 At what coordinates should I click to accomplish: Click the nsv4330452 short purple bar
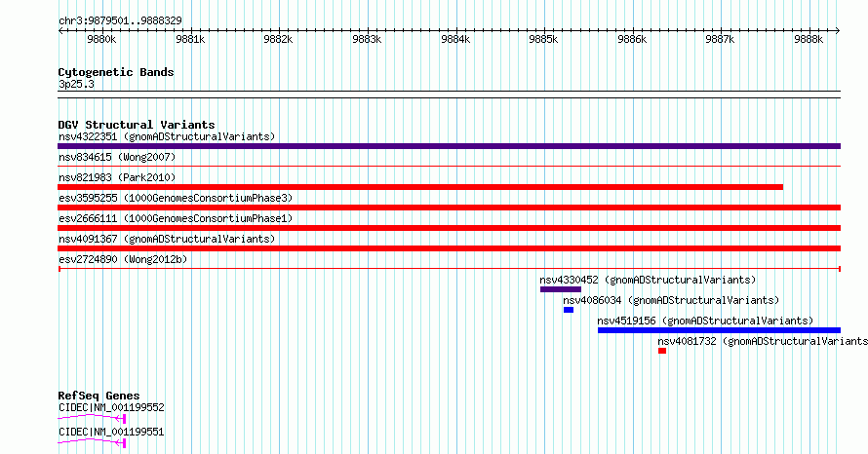pyautogui.click(x=561, y=289)
